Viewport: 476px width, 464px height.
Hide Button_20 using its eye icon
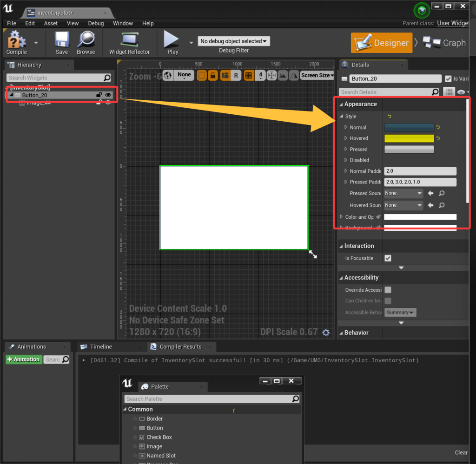[x=108, y=95]
